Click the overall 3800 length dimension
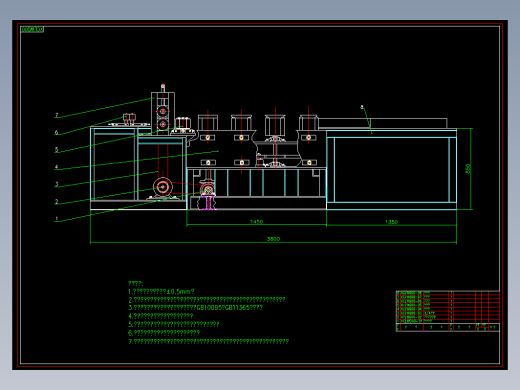Viewport: 520px width, 390px height. 273,239
